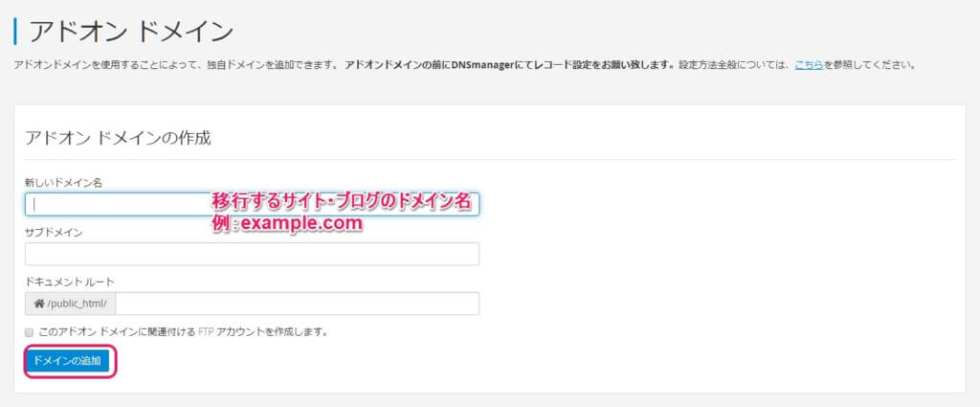Image resolution: width=980 pixels, height=407 pixels.
Task: Click the blue bar beside page title
Action: (x=15, y=31)
